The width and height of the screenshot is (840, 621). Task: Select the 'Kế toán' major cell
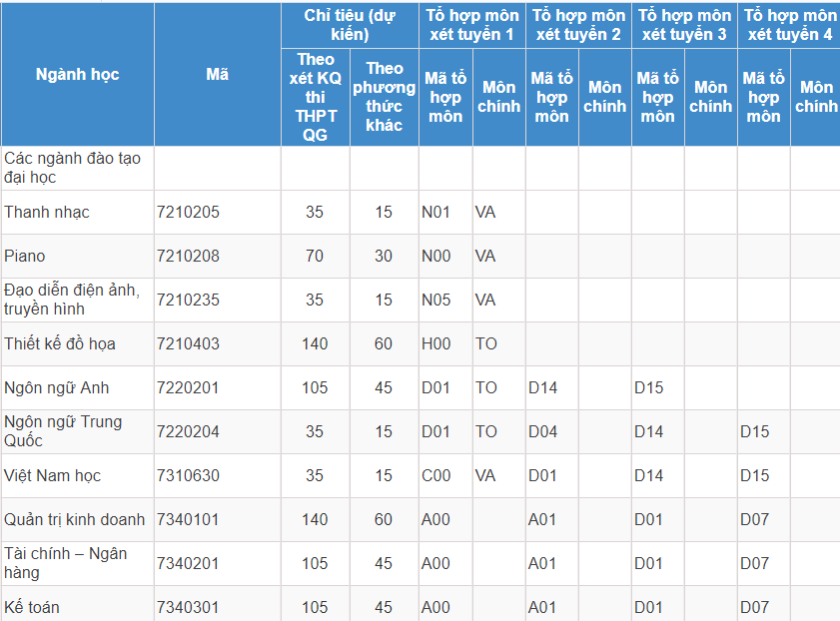(x=32, y=607)
